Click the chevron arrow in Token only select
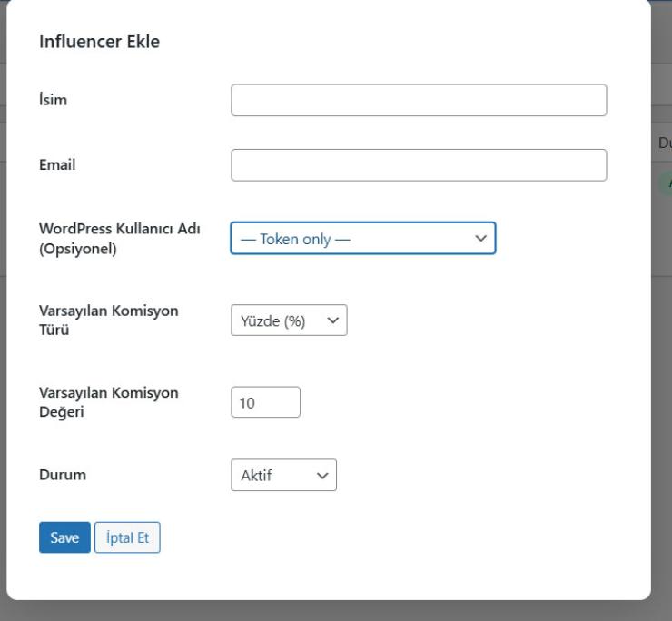The height and width of the screenshot is (621, 672). point(480,238)
